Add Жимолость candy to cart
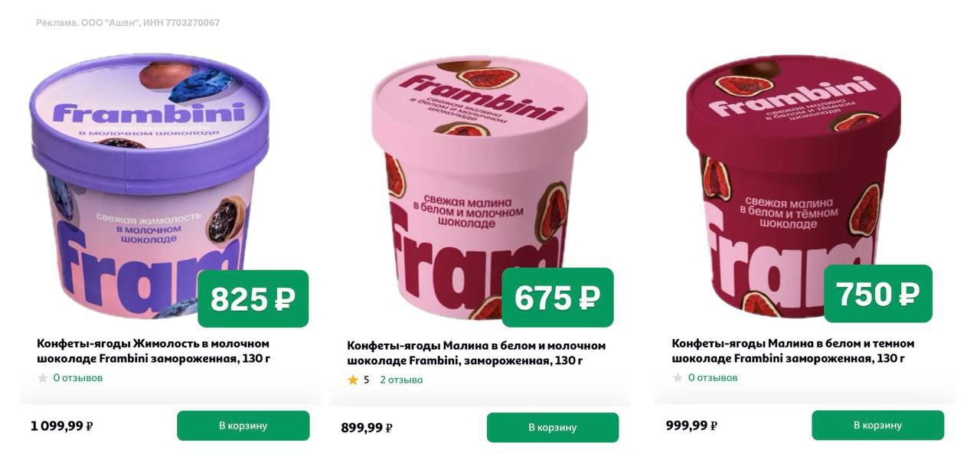 click(x=243, y=426)
